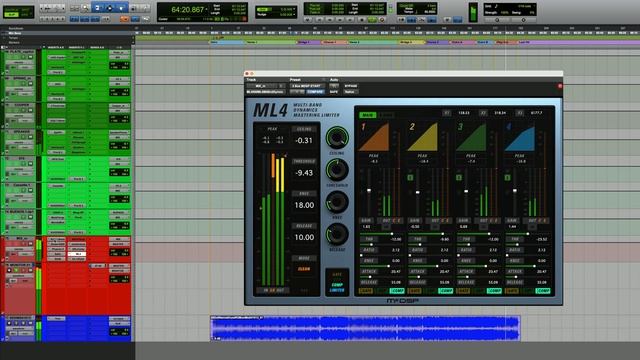Click the THR label on band 1
Screen dimensions: 640x360
pos(369,239)
